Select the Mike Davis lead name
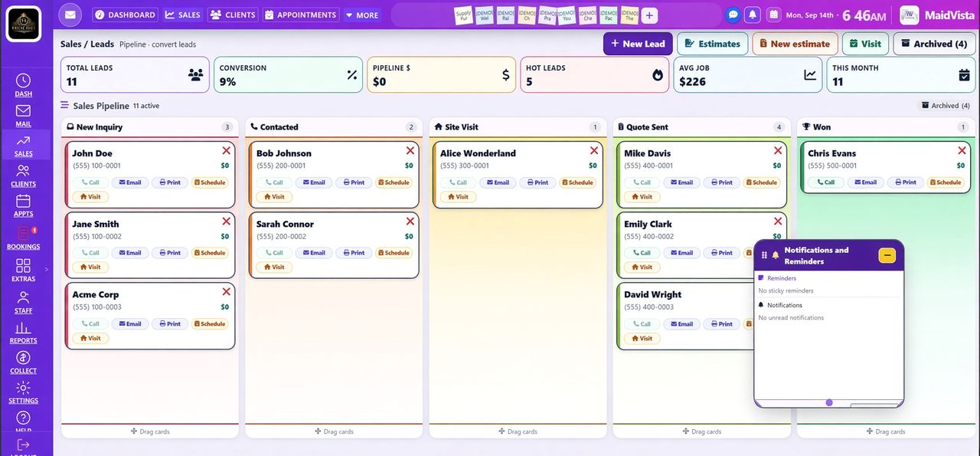The image size is (980, 456). pyautogui.click(x=647, y=153)
